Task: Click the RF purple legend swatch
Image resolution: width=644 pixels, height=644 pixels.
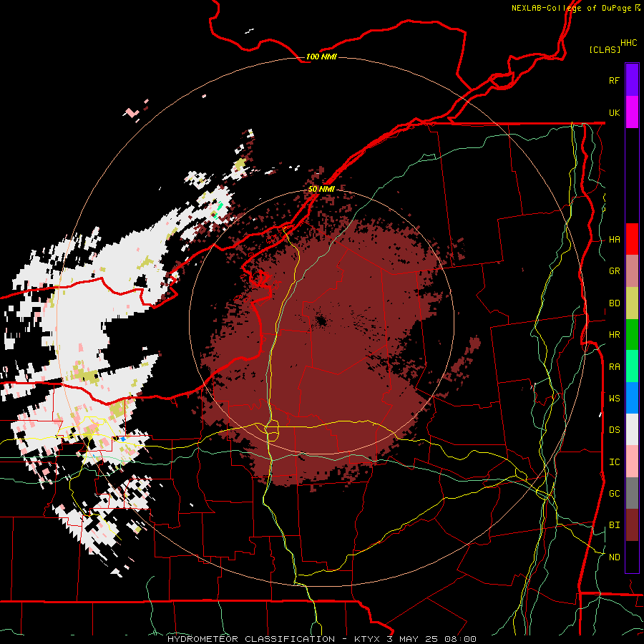Action: 632,80
